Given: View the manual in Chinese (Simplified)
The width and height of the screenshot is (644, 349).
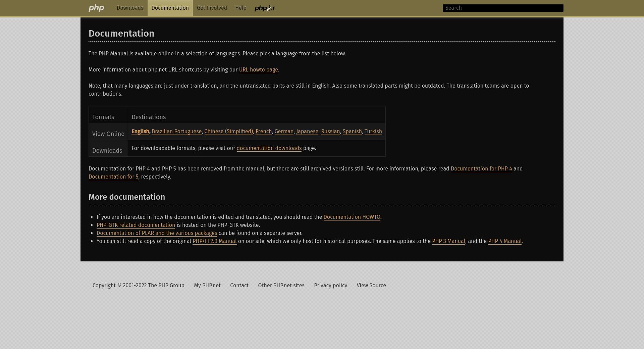Looking at the screenshot, I should [x=229, y=132].
